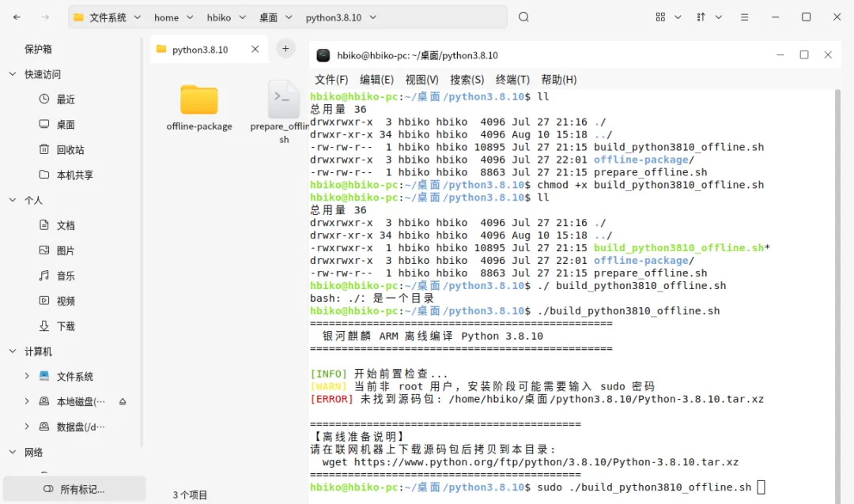Open dropdown after hbiko in path bar
This screenshot has width=854, height=504.
pos(243,17)
